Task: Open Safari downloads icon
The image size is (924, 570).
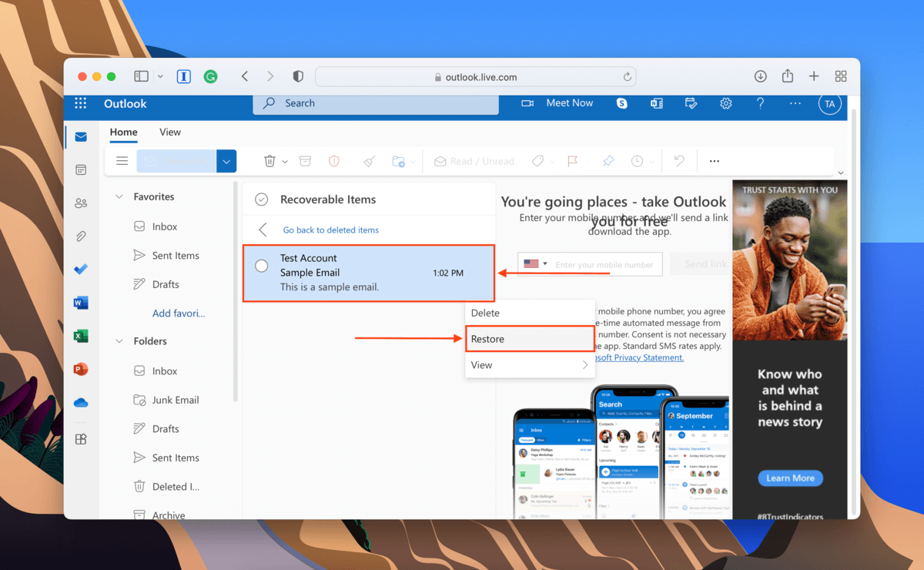Action: 760,76
